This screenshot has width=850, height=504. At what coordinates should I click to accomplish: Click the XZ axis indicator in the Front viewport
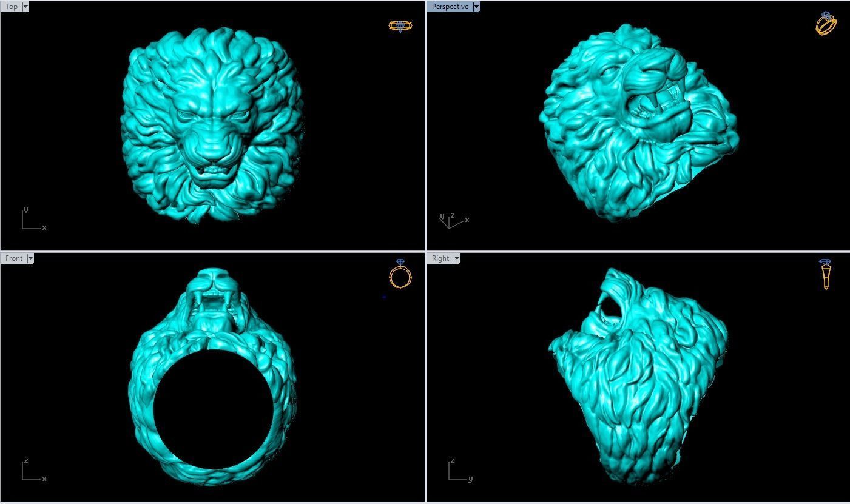point(34,470)
